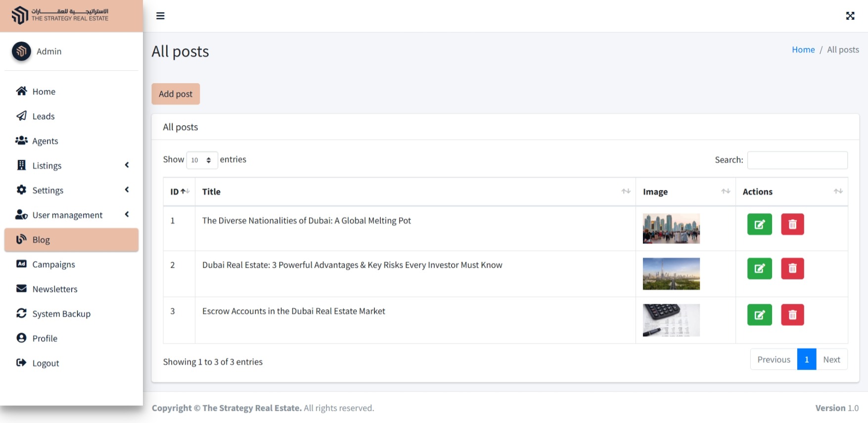
Task: Sort the table by ID column
Action: click(179, 192)
